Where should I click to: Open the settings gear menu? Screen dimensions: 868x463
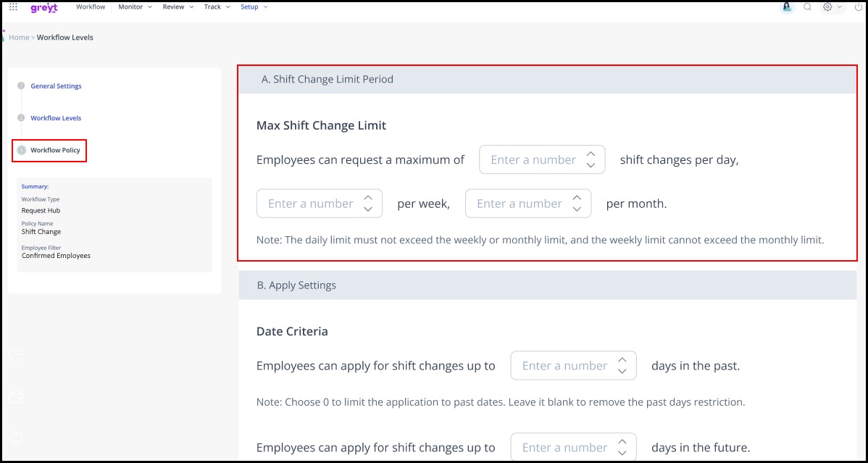point(827,7)
